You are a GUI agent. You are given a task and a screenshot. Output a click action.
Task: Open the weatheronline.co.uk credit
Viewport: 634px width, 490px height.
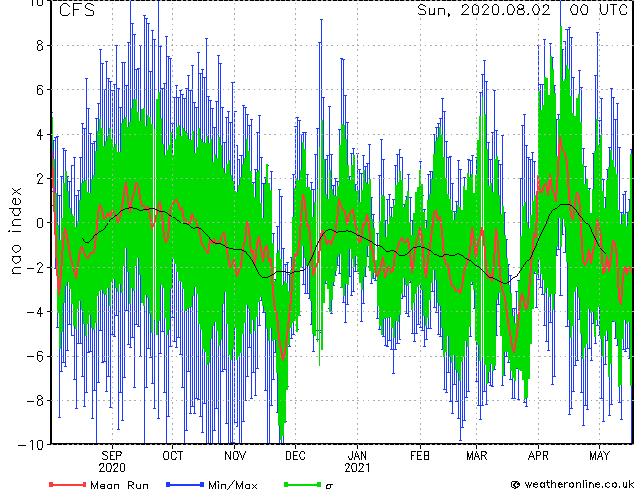(x=572, y=484)
